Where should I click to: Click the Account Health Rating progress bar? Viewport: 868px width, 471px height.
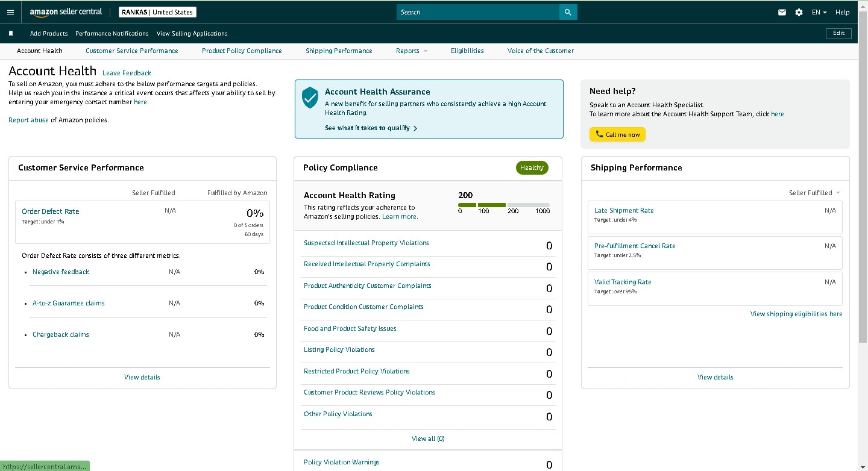pyautogui.click(x=504, y=205)
